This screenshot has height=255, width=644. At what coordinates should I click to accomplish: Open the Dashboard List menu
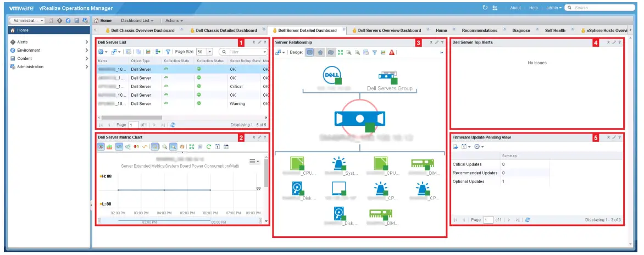click(137, 20)
